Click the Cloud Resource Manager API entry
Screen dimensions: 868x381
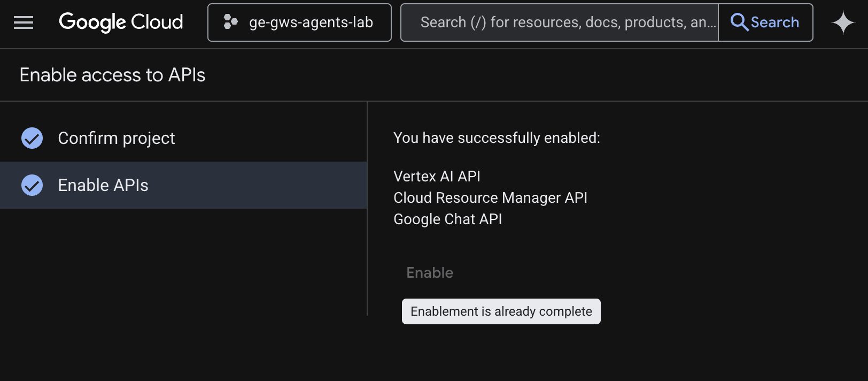(490, 198)
